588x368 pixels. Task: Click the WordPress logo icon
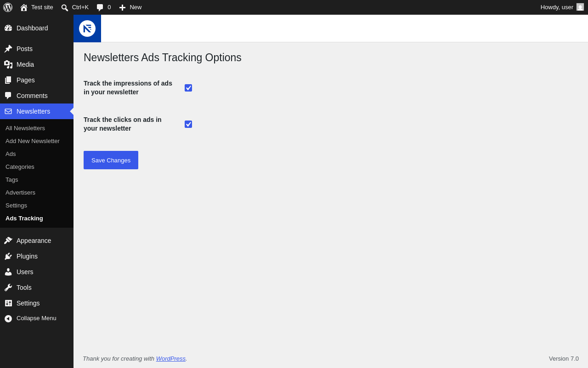8,7
